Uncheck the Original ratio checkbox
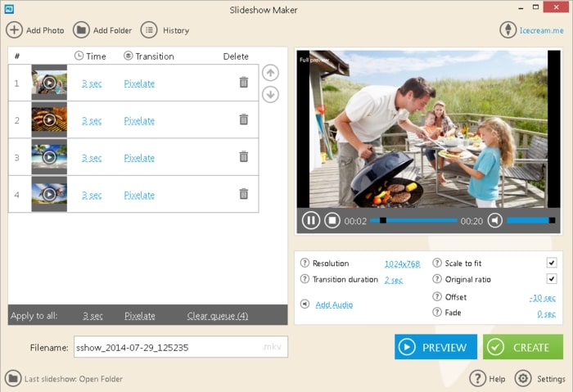The width and height of the screenshot is (573, 392). pyautogui.click(x=552, y=280)
